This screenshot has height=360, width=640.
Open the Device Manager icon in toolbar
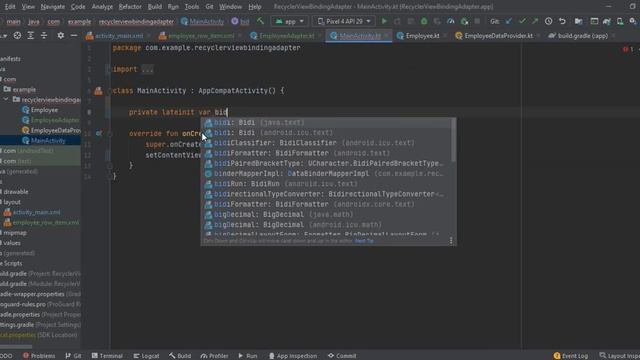[x=620, y=21]
